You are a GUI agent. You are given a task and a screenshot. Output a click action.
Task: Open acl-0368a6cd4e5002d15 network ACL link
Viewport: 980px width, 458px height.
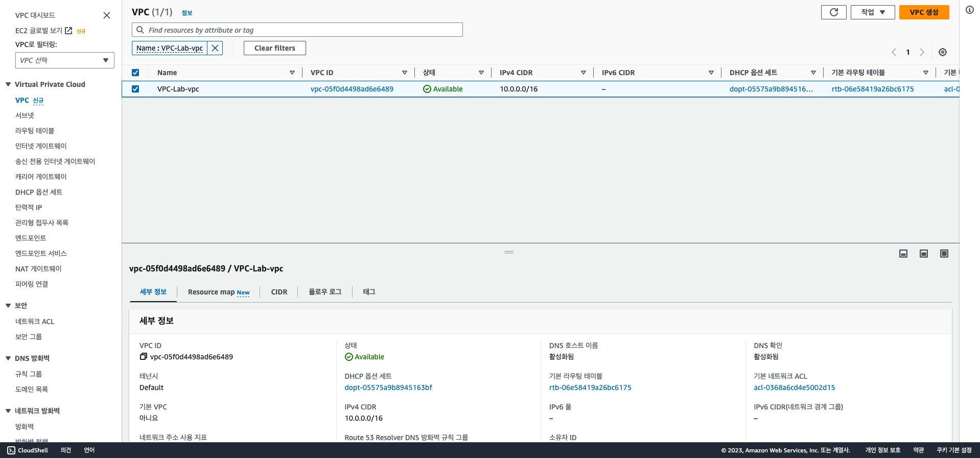(795, 387)
